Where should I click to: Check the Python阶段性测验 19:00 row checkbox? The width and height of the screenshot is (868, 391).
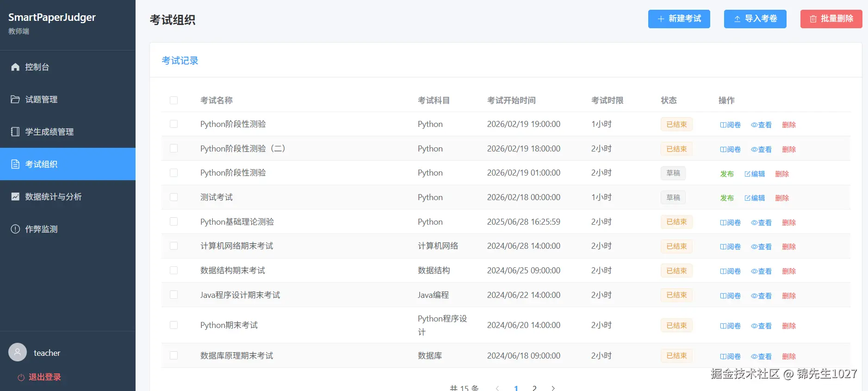coord(174,124)
